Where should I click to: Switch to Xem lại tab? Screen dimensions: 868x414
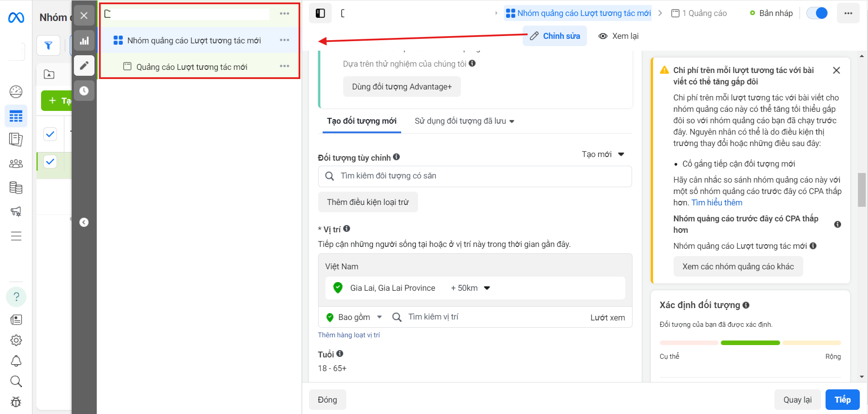(x=618, y=36)
